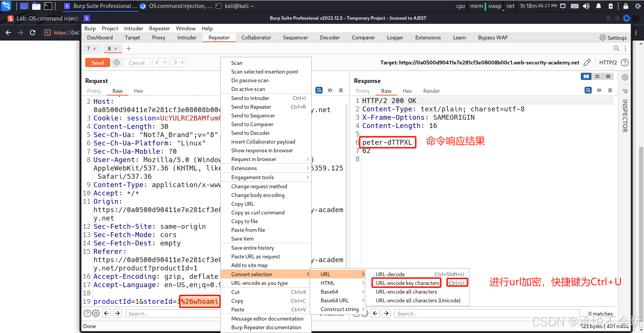The width and height of the screenshot is (644, 333).
Task: Open the Project menu in Burp menu bar
Action: 110,28
